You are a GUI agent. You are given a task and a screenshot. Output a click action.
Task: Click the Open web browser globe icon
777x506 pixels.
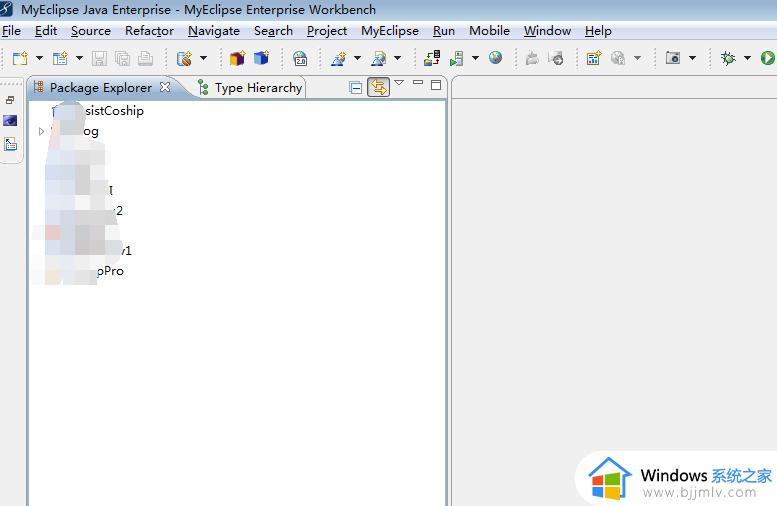pyautogui.click(x=496, y=58)
